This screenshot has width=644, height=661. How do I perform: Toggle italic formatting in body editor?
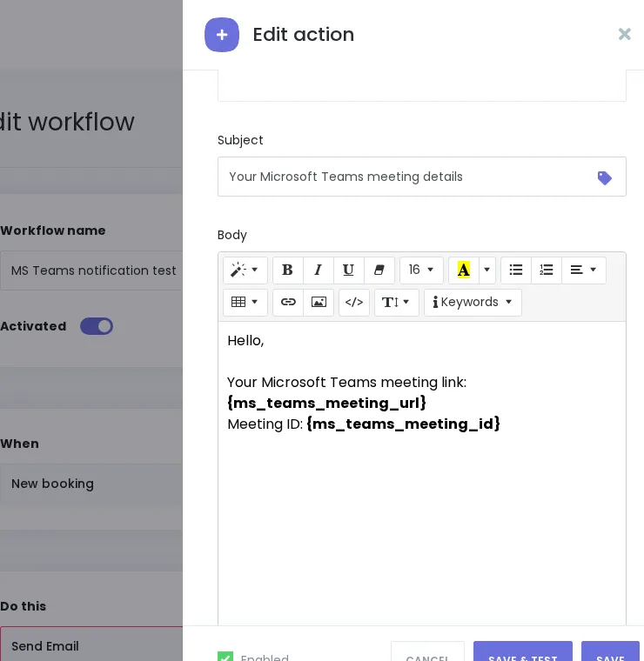[x=319, y=270]
